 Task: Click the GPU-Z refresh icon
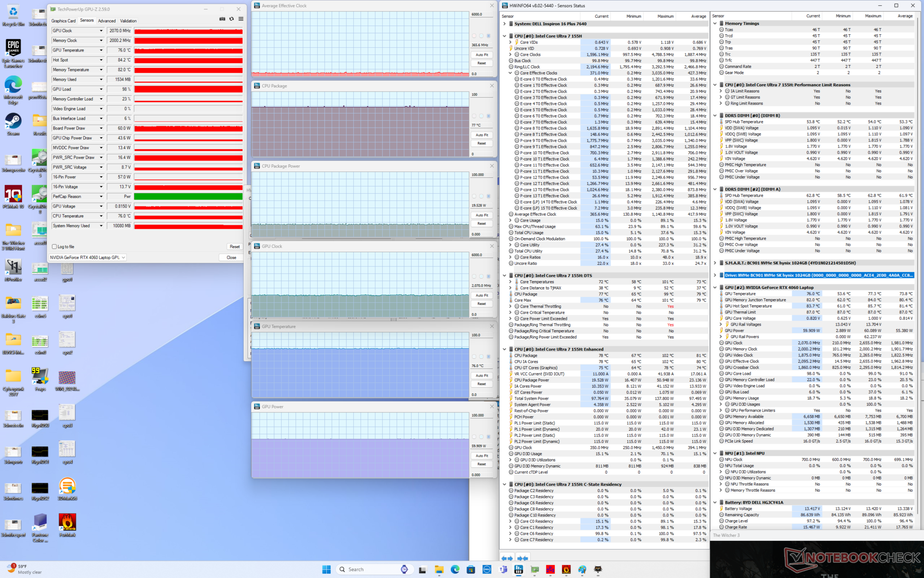coord(231,19)
